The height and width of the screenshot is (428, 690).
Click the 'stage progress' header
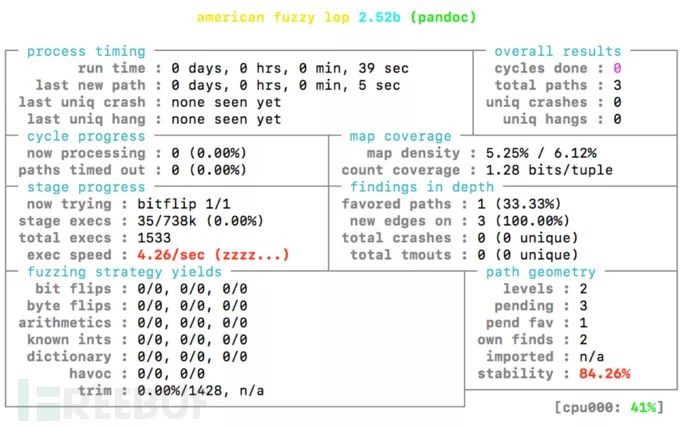pos(86,187)
